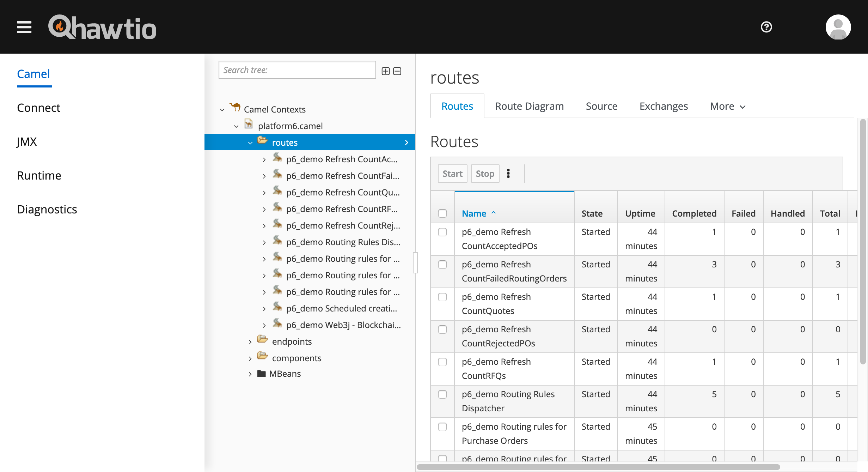This screenshot has width=868, height=472.
Task: Open the More tabs dropdown
Action: [x=728, y=106]
